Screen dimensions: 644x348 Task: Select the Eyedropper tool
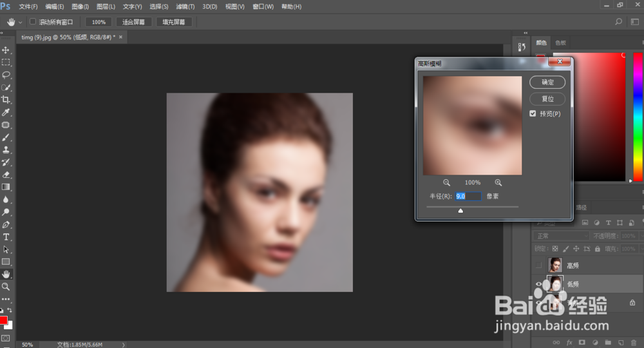click(6, 112)
